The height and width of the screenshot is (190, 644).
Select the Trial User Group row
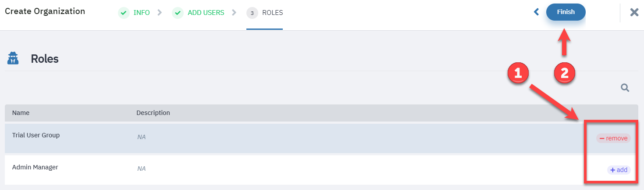322,138
